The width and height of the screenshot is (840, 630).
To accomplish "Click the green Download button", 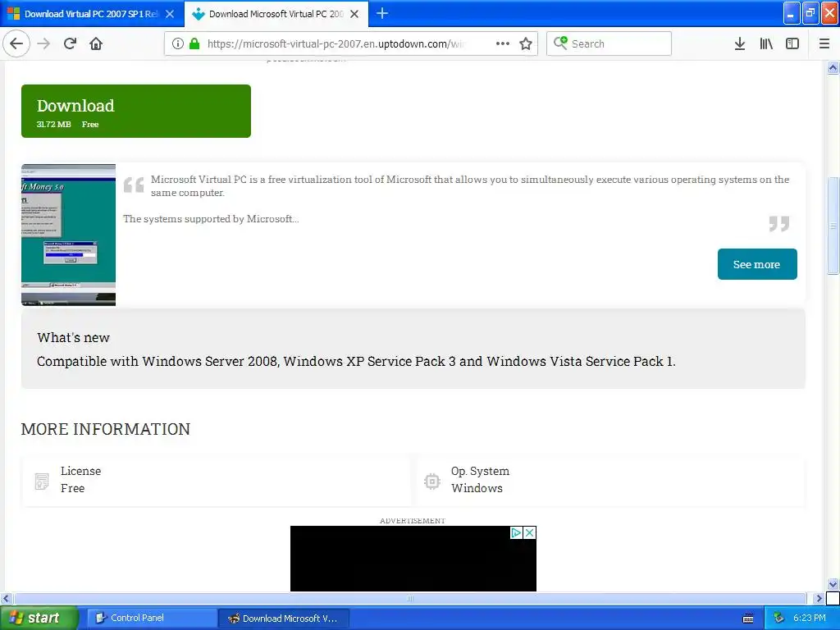I will coord(136,111).
